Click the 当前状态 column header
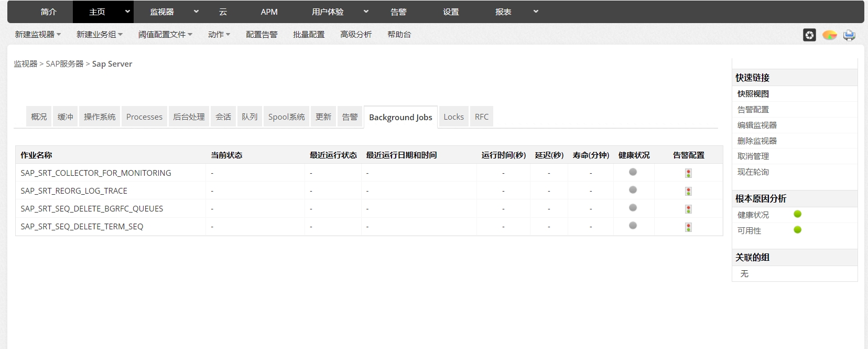The width and height of the screenshot is (868, 349). 226,155
